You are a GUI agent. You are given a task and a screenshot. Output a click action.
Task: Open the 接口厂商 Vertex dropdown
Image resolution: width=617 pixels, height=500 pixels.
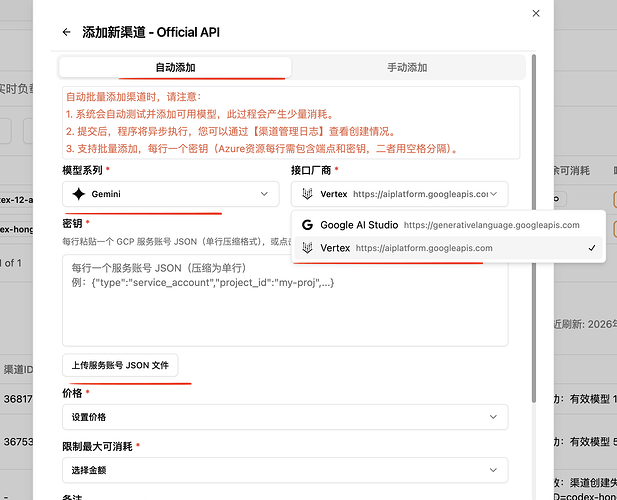[x=399, y=194]
